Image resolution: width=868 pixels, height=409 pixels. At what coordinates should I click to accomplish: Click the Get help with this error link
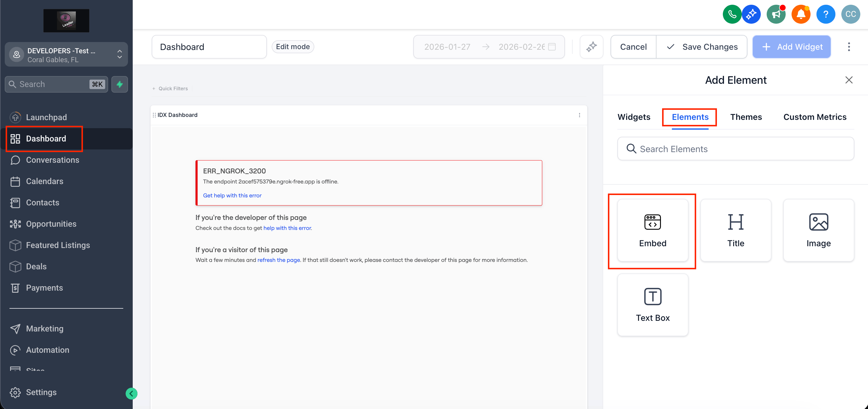pos(232,196)
